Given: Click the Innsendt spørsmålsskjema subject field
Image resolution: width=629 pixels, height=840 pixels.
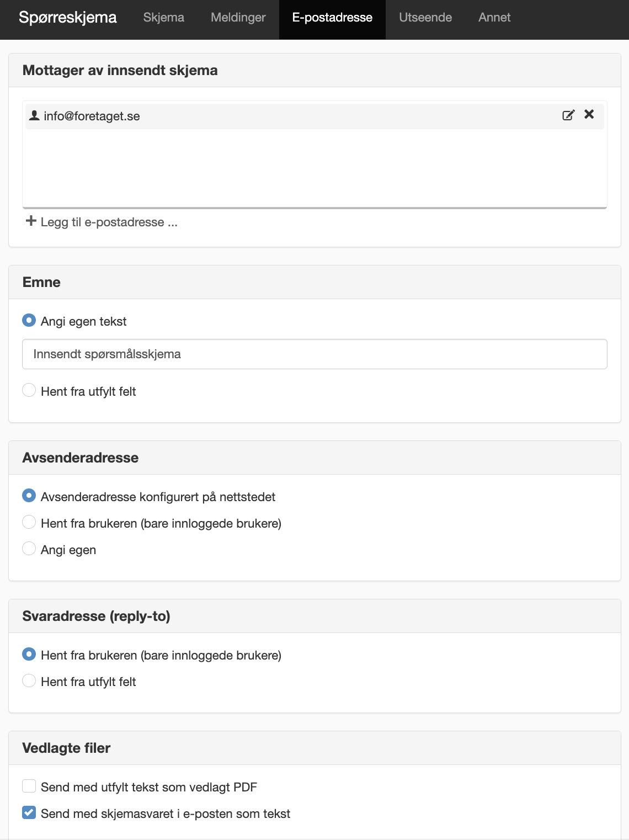Looking at the screenshot, I should click(314, 354).
